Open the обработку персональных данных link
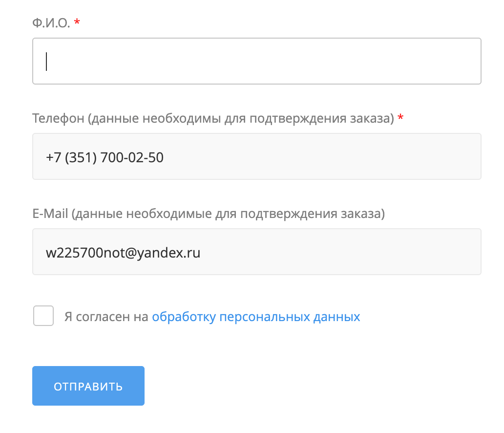Image resolution: width=504 pixels, height=433 pixels. click(256, 317)
